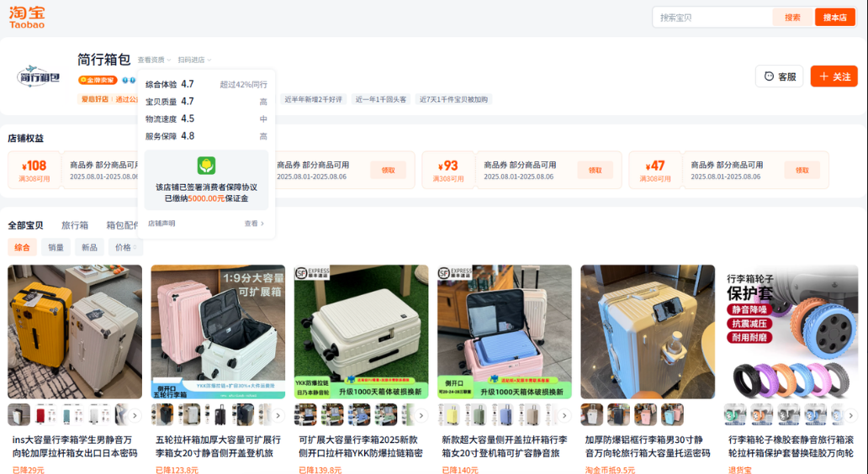This screenshot has width=868, height=474.
Task: Open the yellow and white suitcase product image
Action: [x=75, y=331]
